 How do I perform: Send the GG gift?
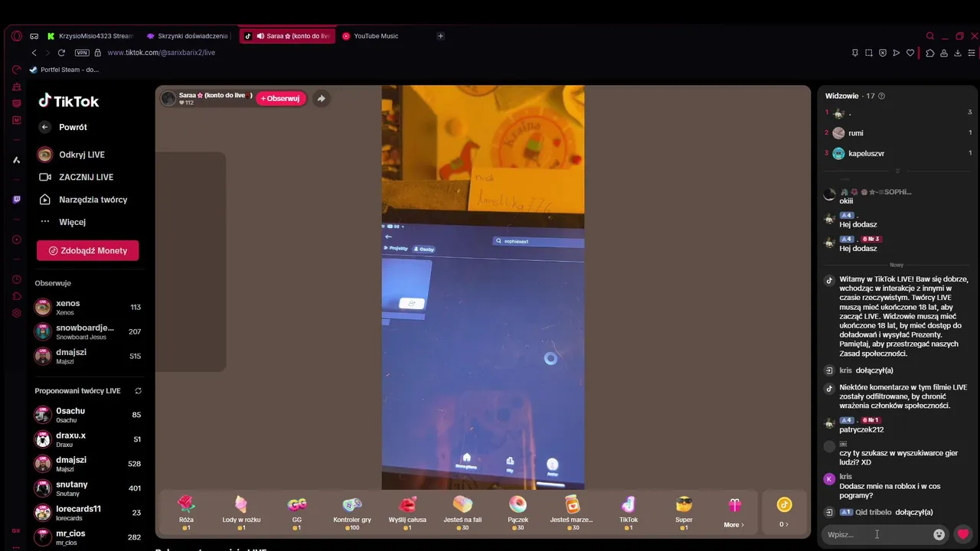click(296, 512)
